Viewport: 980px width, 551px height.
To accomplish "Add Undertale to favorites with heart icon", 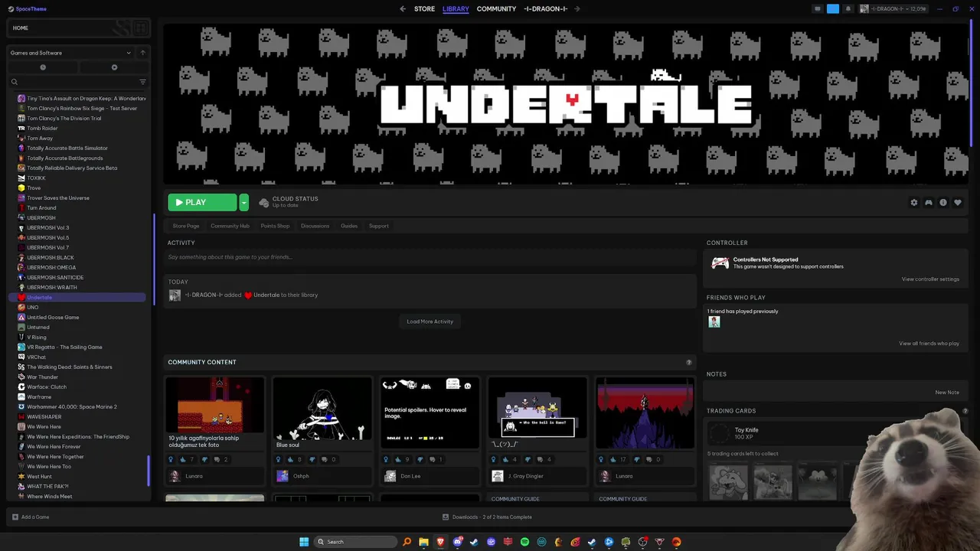I will click(x=957, y=203).
